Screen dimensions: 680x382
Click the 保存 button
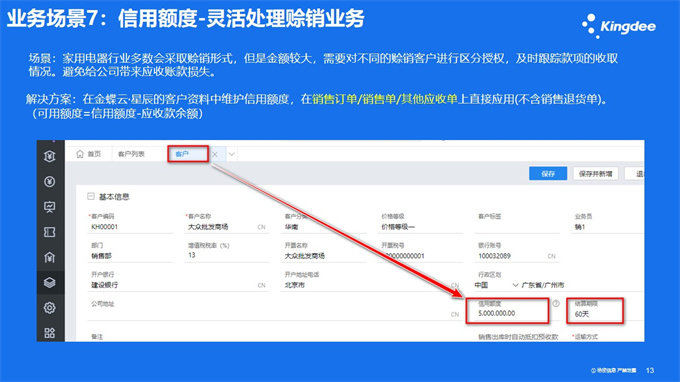(x=548, y=173)
